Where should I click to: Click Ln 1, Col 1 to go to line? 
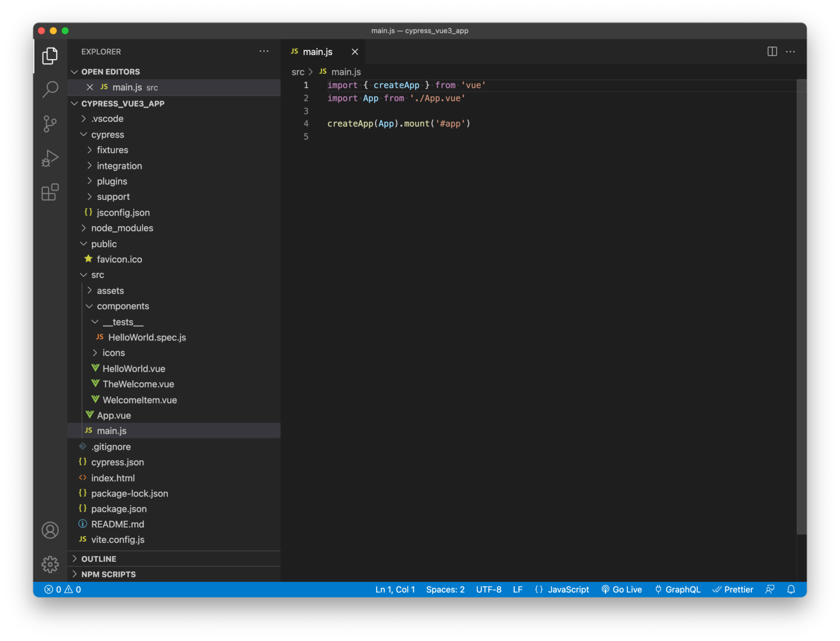395,589
